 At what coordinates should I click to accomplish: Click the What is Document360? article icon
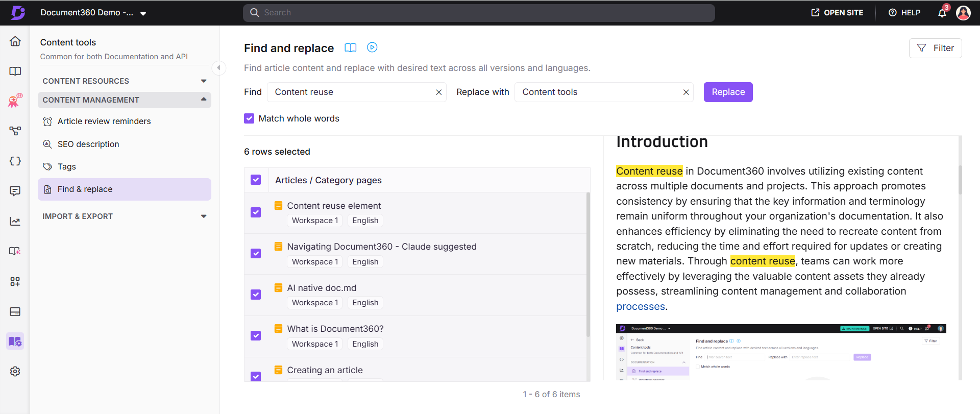point(278,329)
